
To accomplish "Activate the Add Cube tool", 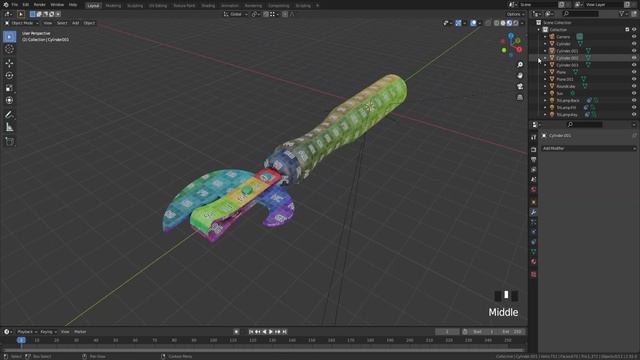I will point(9,142).
